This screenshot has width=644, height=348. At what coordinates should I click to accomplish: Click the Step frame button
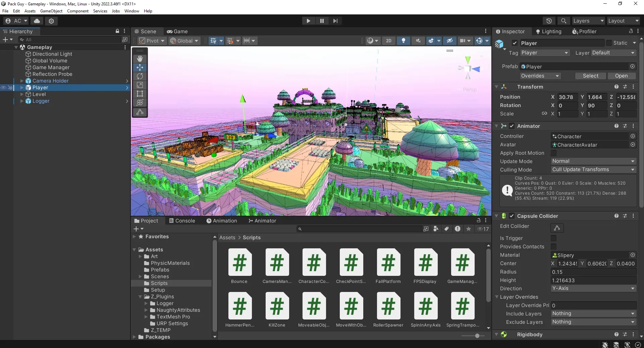point(335,21)
